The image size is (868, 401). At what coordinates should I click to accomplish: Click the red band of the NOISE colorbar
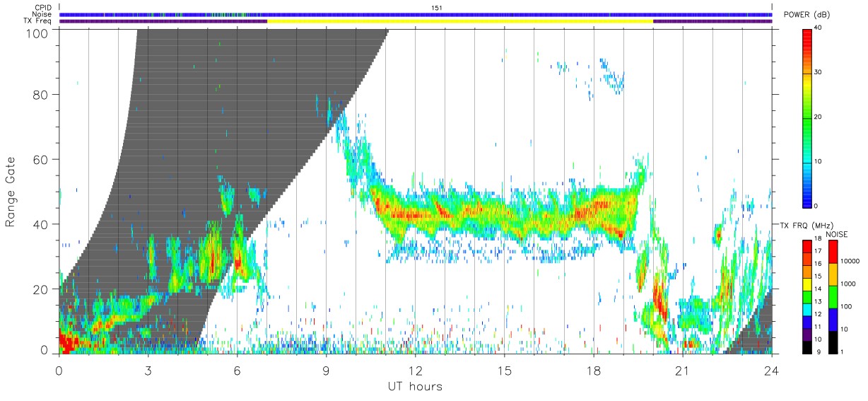coord(832,252)
